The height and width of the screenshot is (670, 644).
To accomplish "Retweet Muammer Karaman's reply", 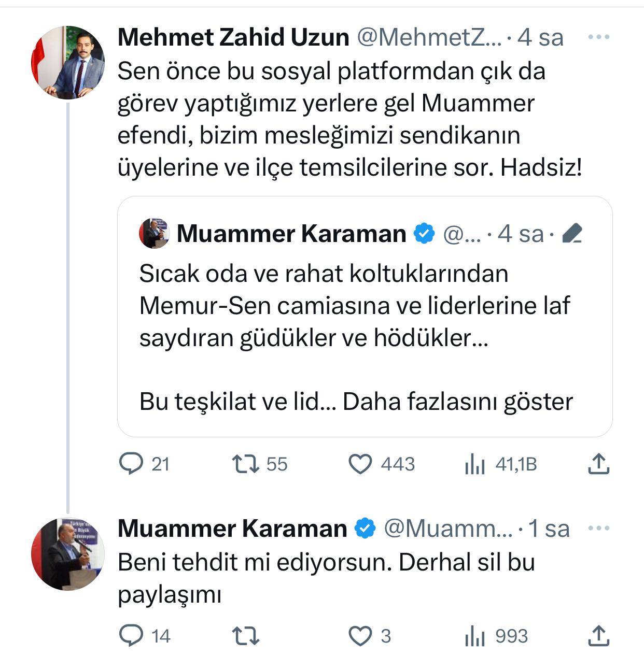I will click(245, 636).
